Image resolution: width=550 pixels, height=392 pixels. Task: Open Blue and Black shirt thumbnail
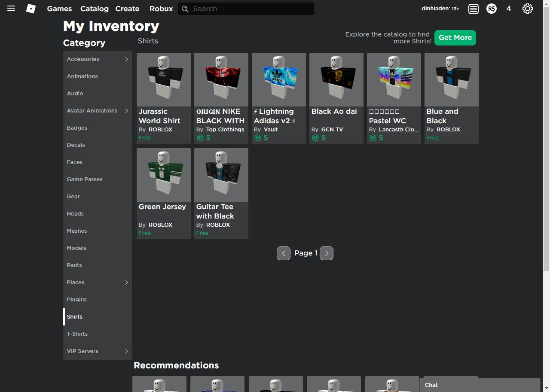[x=452, y=79]
